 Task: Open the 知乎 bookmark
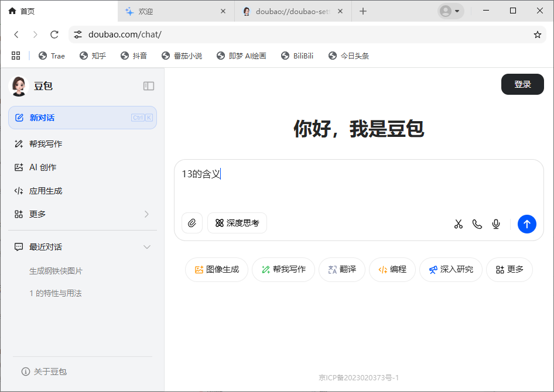pos(93,56)
